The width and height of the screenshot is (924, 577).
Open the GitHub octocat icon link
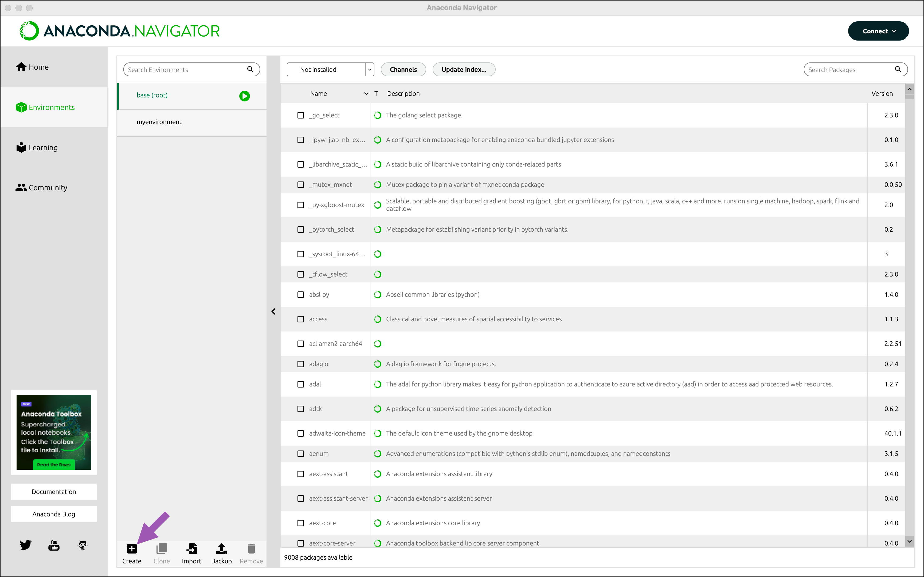83,544
